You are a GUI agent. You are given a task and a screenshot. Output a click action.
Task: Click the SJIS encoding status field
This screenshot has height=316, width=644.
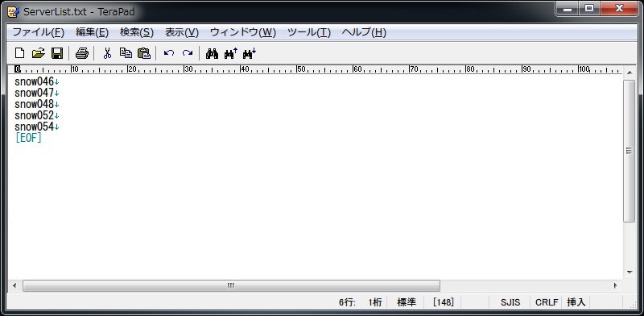[x=510, y=302]
